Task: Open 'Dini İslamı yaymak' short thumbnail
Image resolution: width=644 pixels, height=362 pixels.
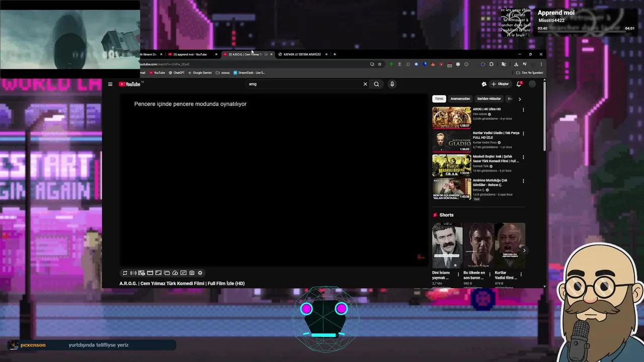Action: coord(447,246)
